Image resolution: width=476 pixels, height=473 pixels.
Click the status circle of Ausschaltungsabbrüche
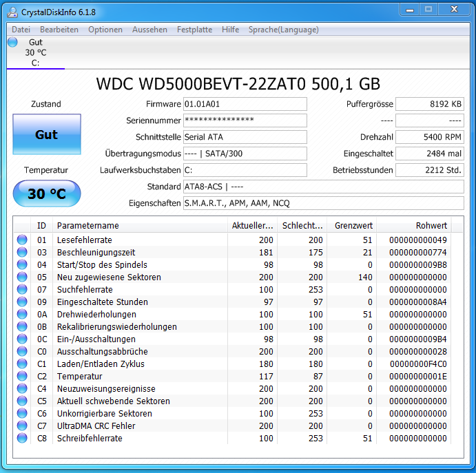pyautogui.click(x=22, y=351)
